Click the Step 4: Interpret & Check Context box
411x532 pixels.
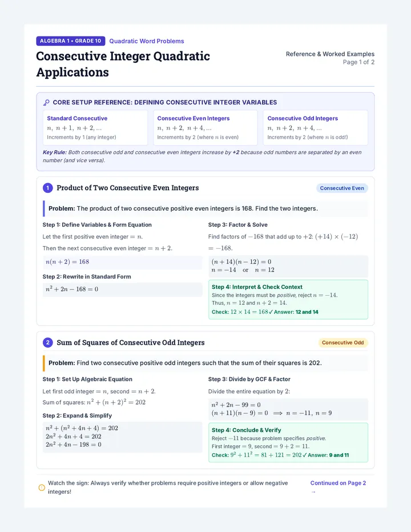pos(288,300)
